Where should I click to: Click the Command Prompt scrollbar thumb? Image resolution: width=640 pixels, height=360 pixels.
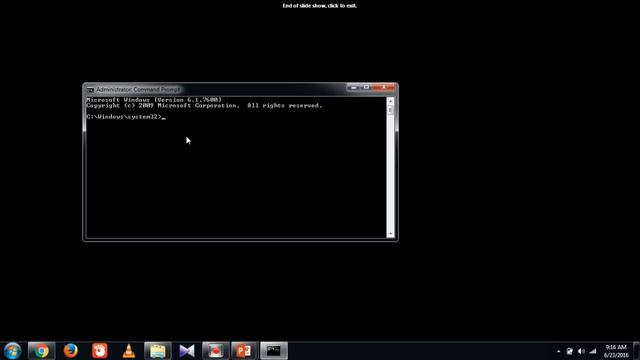390,110
